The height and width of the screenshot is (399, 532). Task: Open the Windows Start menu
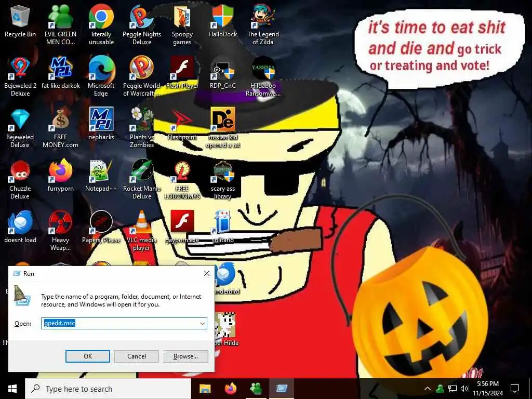pyautogui.click(x=12, y=389)
